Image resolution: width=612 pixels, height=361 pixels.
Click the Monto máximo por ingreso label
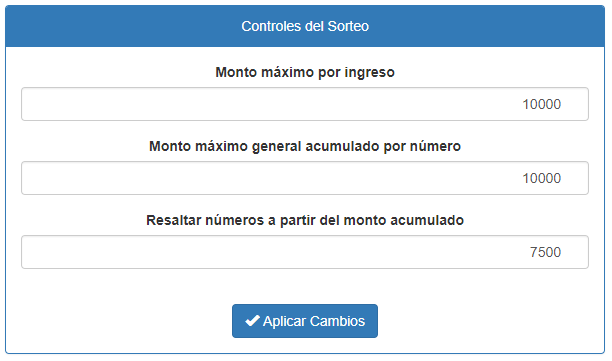click(x=305, y=72)
